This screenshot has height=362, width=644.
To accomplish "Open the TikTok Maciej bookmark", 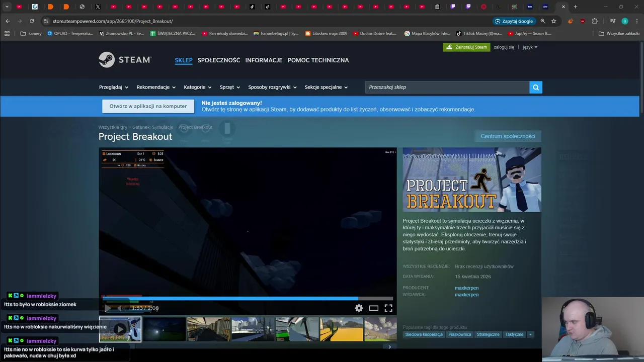I will (x=479, y=34).
